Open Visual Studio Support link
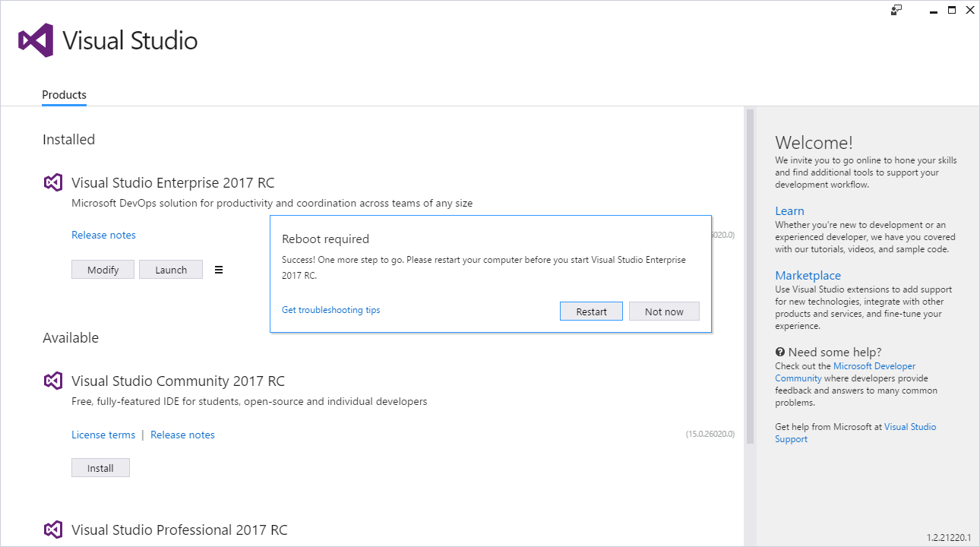Viewport: 980px width, 547px height. click(855, 433)
